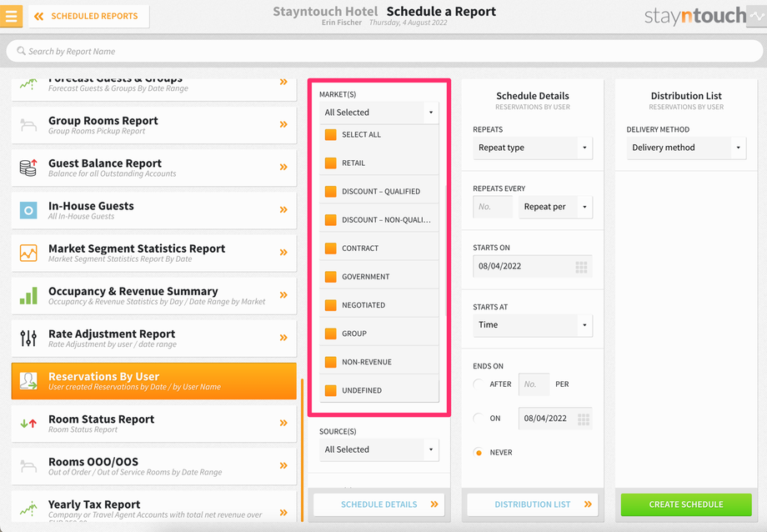Open Guest Balance Report double chevron
This screenshot has width=767, height=532.
click(283, 167)
